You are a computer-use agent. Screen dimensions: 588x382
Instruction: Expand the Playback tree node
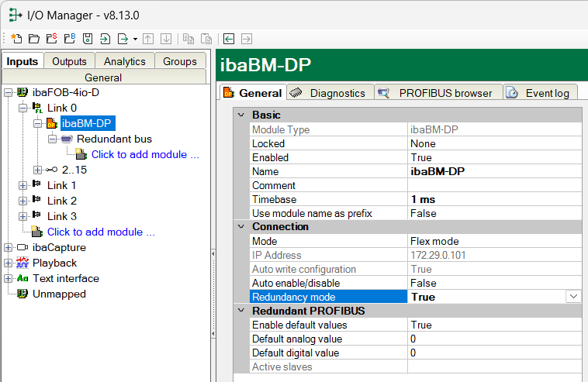pos(9,263)
